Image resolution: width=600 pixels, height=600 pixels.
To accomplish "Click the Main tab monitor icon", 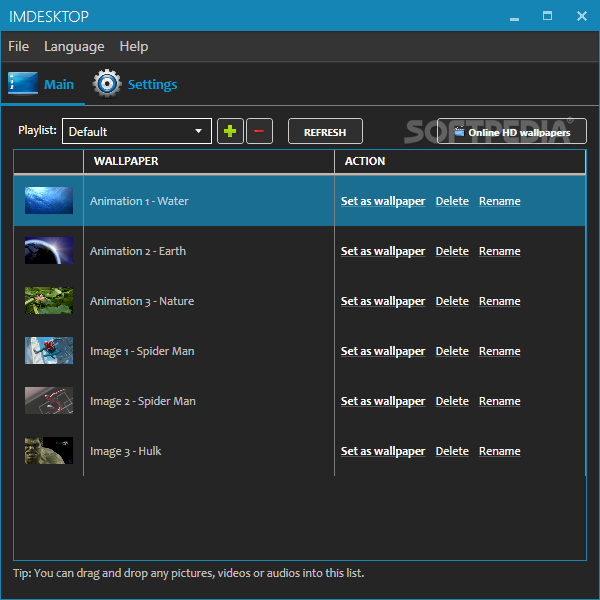I will (x=23, y=83).
